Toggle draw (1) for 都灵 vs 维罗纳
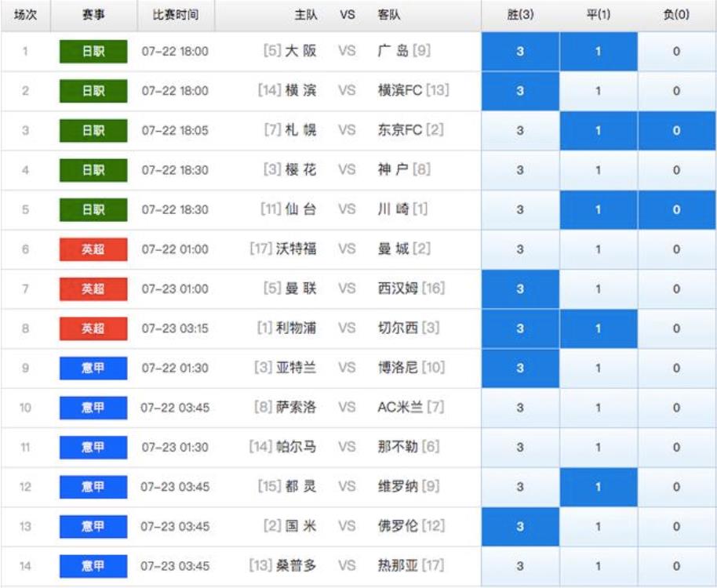The width and height of the screenshot is (717, 588). point(598,487)
